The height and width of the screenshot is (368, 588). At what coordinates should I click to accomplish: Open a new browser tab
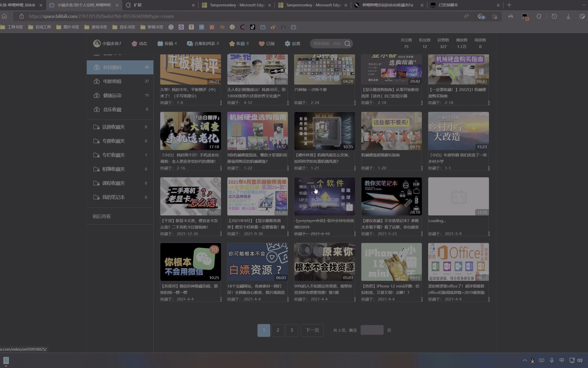(509, 5)
